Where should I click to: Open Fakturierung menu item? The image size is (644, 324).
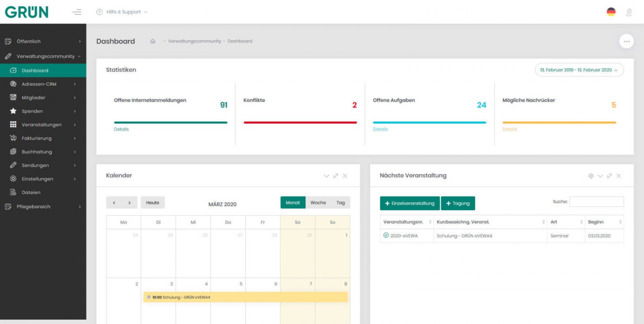tap(43, 138)
